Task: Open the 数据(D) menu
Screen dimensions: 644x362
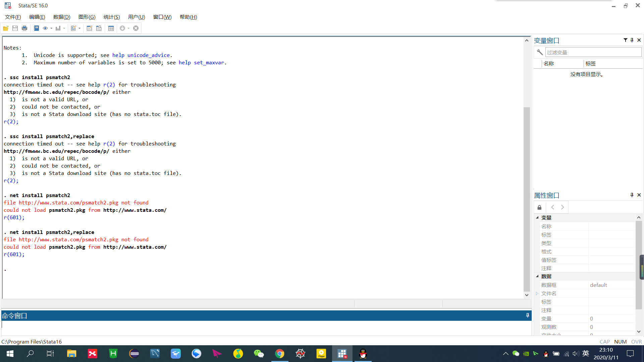Action: click(62, 17)
